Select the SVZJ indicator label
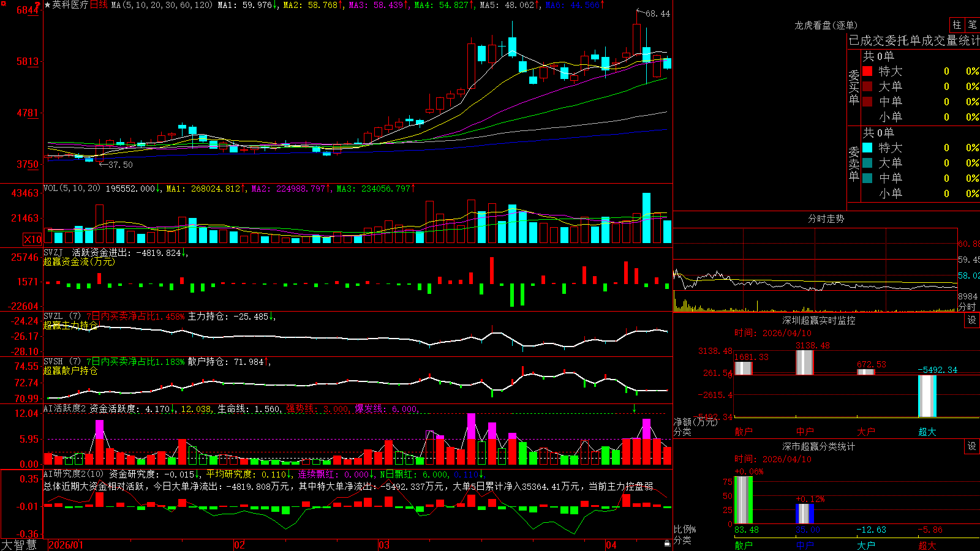Screen dimensions: 980x551 point(53,252)
